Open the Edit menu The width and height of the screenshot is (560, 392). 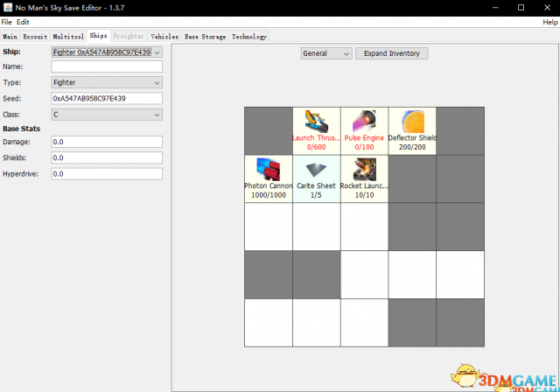[23, 22]
